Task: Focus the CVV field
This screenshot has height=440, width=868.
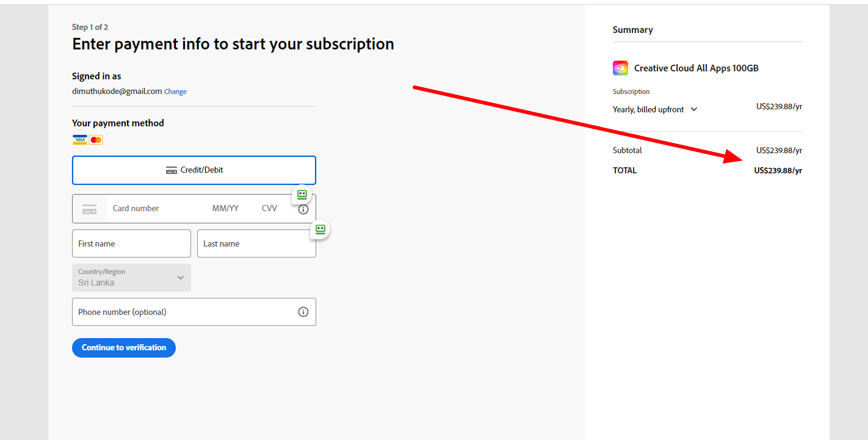Action: (269, 209)
